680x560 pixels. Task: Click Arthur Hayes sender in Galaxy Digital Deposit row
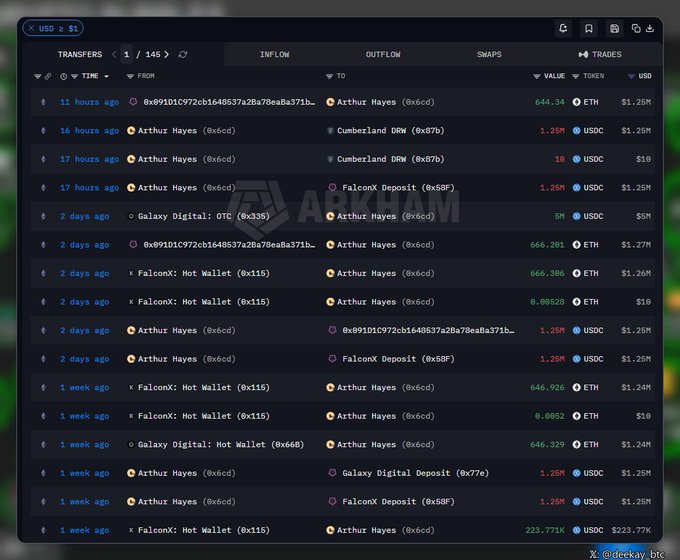(x=167, y=473)
